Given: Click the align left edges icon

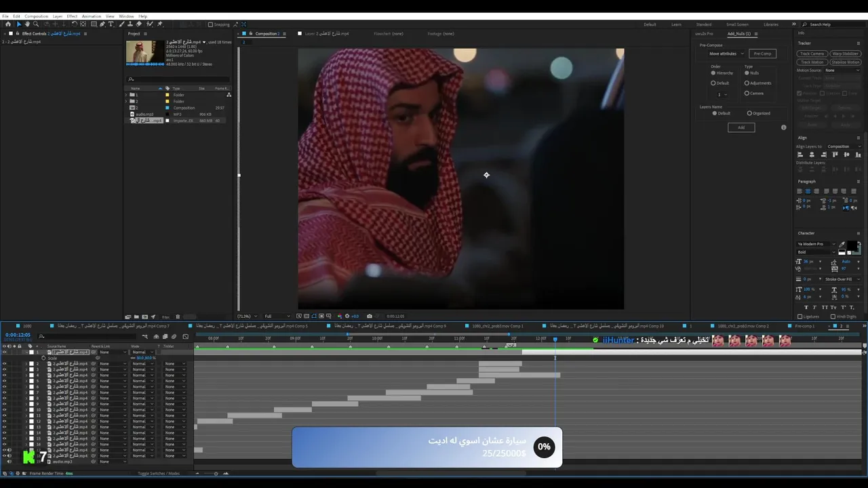Looking at the screenshot, I should point(800,155).
